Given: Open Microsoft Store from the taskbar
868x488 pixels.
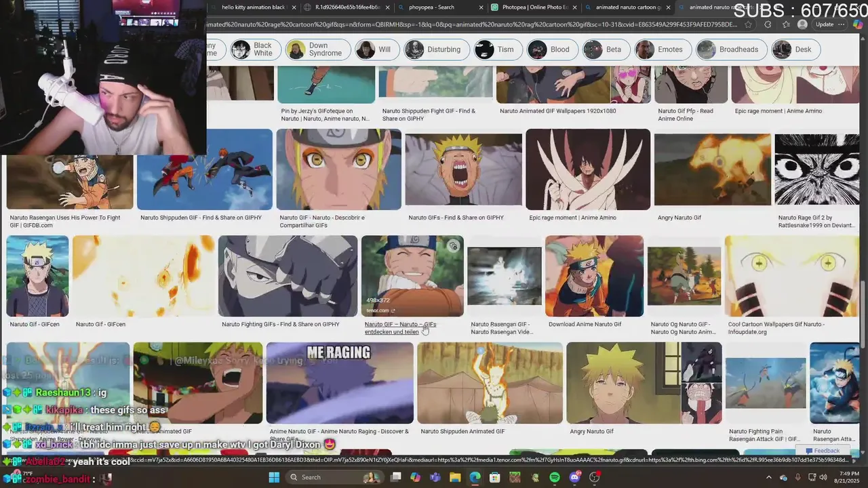Looking at the screenshot, I should [x=495, y=477].
